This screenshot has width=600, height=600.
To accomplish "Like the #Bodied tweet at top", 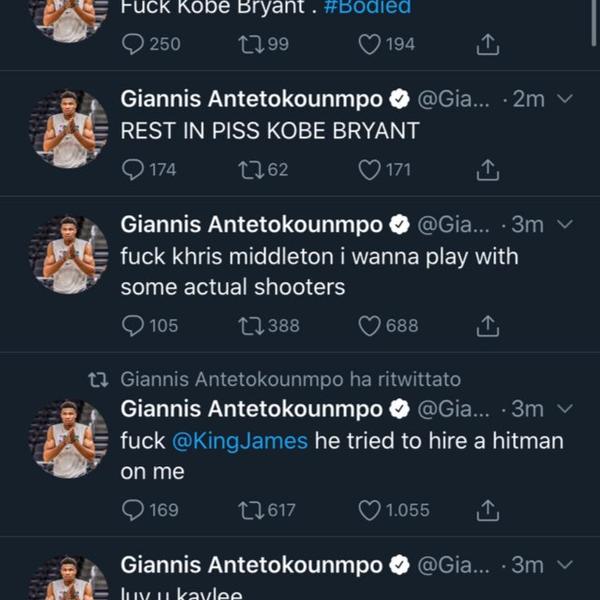I will click(370, 44).
